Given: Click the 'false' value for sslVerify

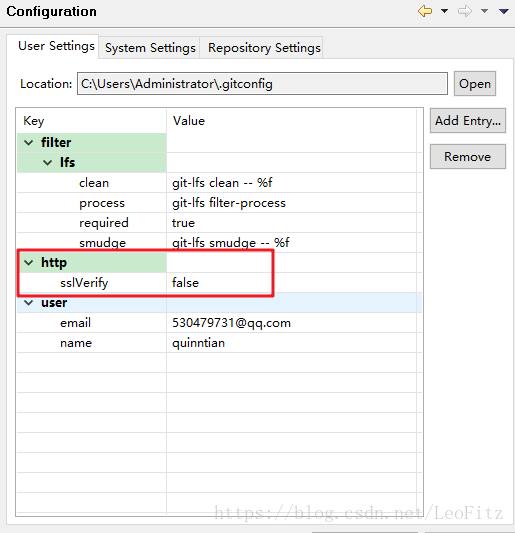Looking at the screenshot, I should pyautogui.click(x=185, y=283).
